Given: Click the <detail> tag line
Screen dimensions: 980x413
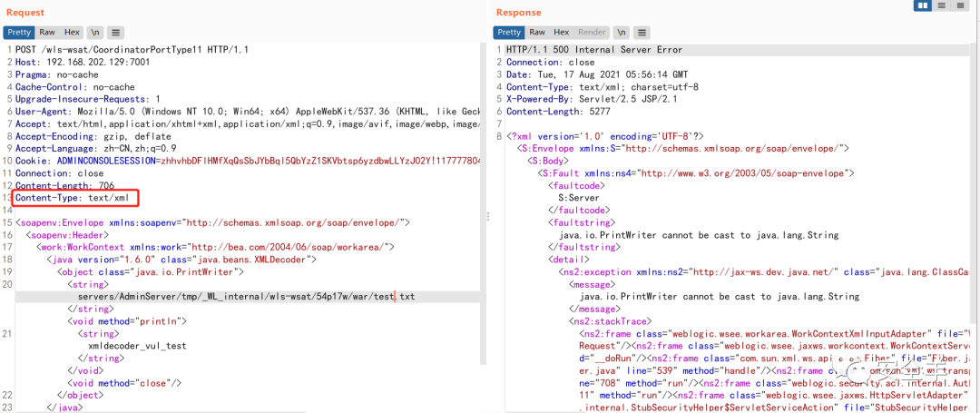Looking at the screenshot, I should (x=569, y=260).
